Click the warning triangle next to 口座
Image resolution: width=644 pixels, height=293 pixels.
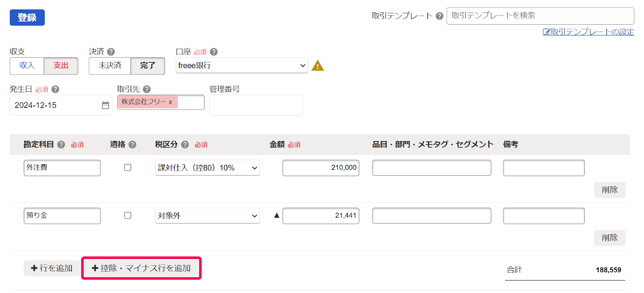click(318, 65)
